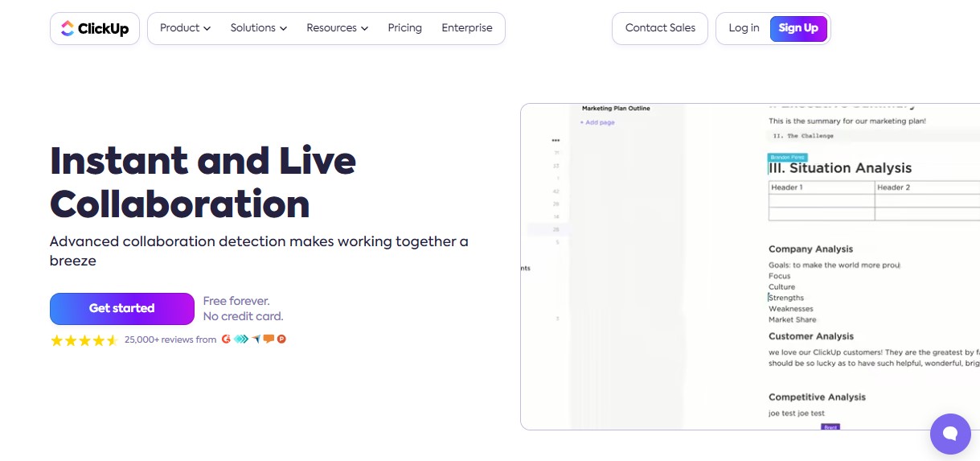980x461 pixels.
Task: Expand the Resources dropdown menu
Action: [x=337, y=28]
